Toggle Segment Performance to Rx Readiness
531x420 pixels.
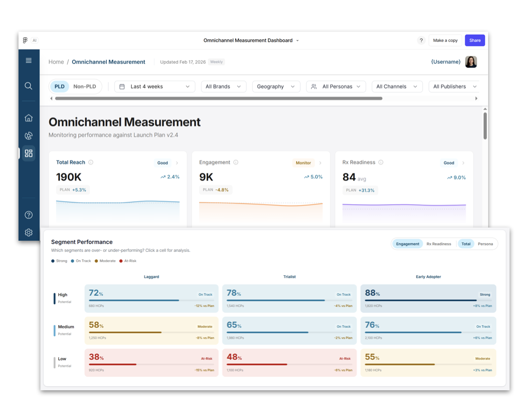point(438,244)
